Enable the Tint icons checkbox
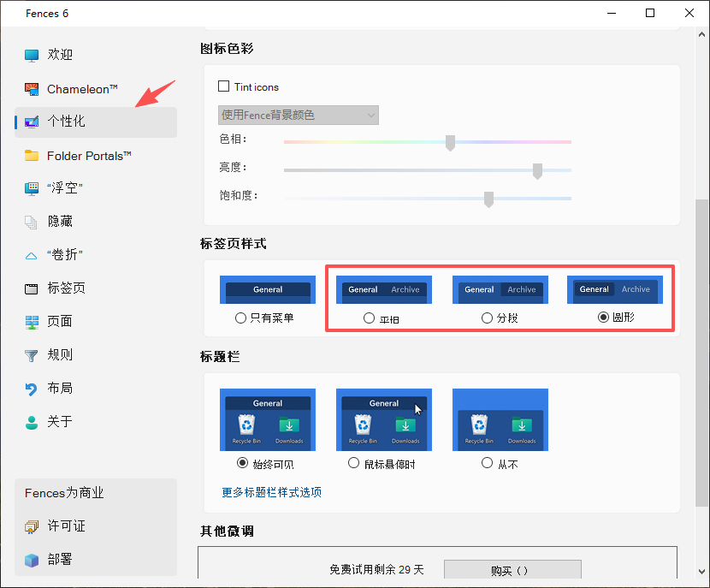The image size is (710, 588). (x=223, y=86)
